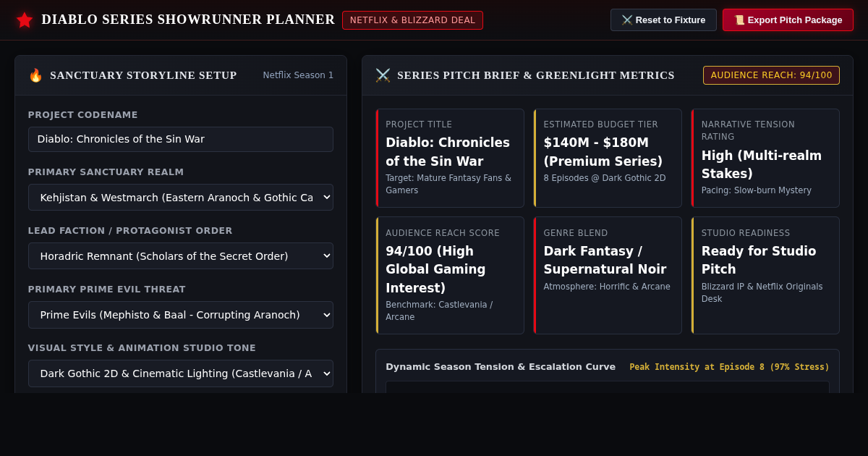
Task: Focus the Project Codename input field
Action: (181, 139)
